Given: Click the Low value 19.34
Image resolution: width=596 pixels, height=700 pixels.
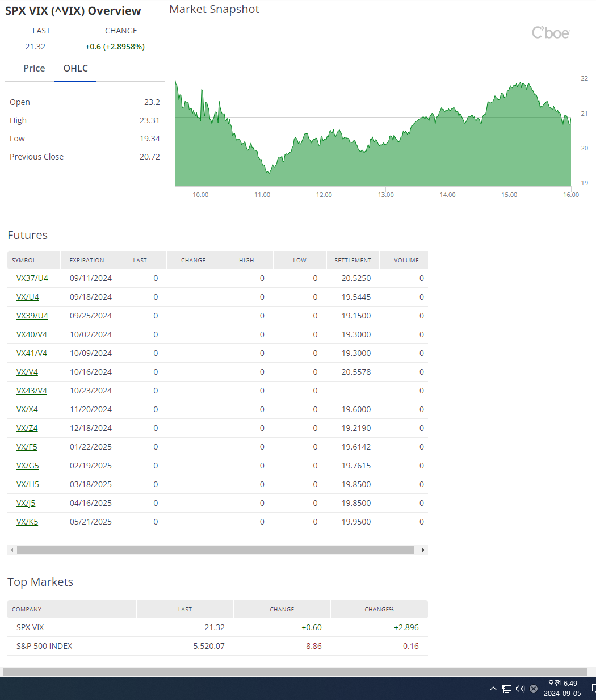Looking at the screenshot, I should [150, 139].
